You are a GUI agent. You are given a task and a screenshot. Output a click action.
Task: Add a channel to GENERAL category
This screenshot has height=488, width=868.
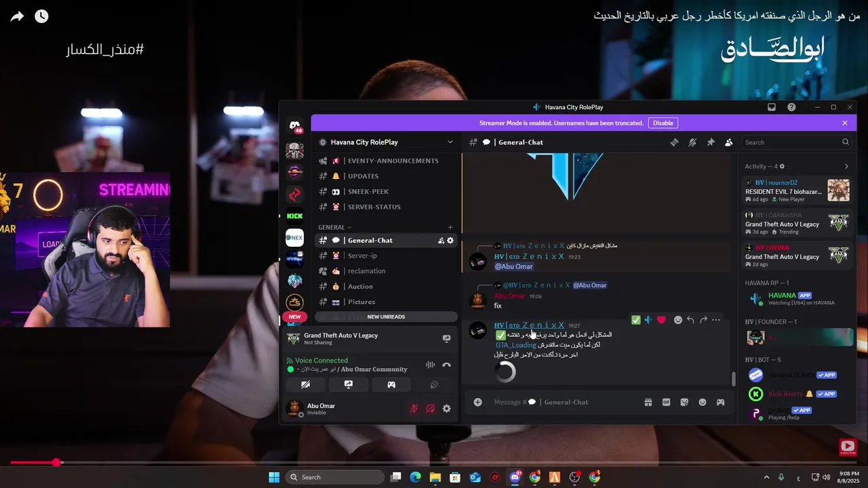pyautogui.click(x=450, y=228)
